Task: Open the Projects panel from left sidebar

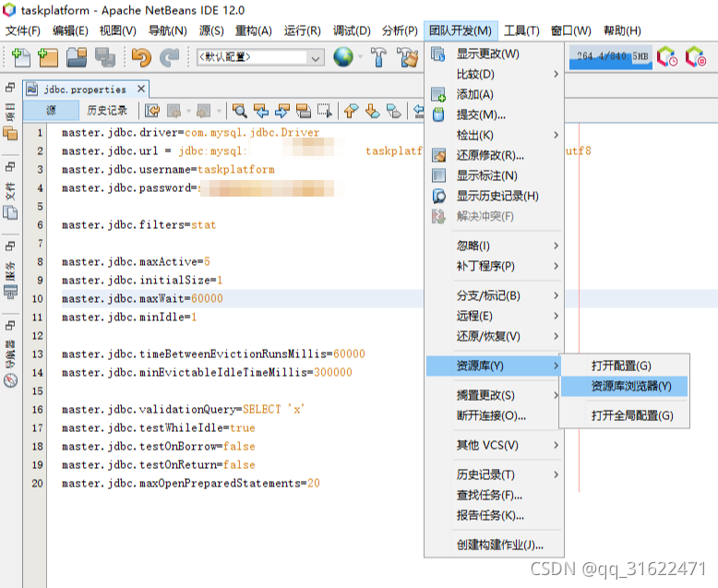Action: 10,121
